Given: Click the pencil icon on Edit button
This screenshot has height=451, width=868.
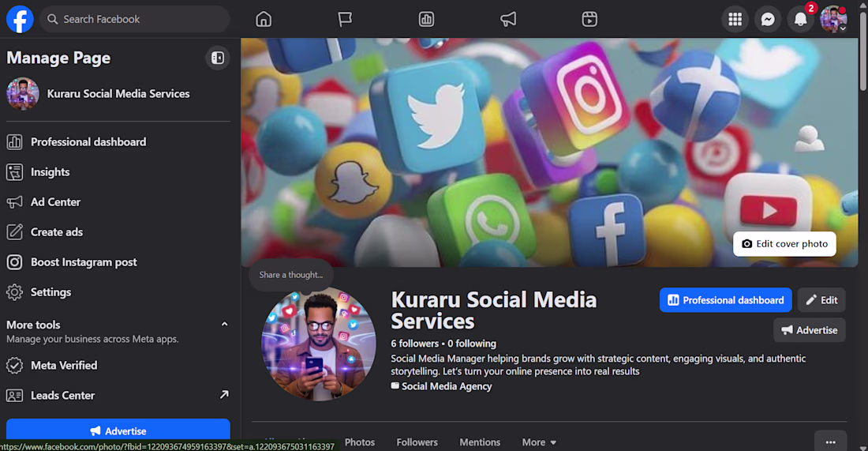Looking at the screenshot, I should [x=811, y=299].
